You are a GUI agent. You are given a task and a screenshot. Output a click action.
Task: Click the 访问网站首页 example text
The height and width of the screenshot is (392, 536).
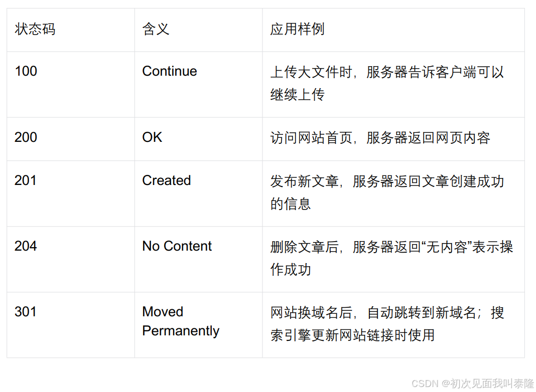pos(380,138)
